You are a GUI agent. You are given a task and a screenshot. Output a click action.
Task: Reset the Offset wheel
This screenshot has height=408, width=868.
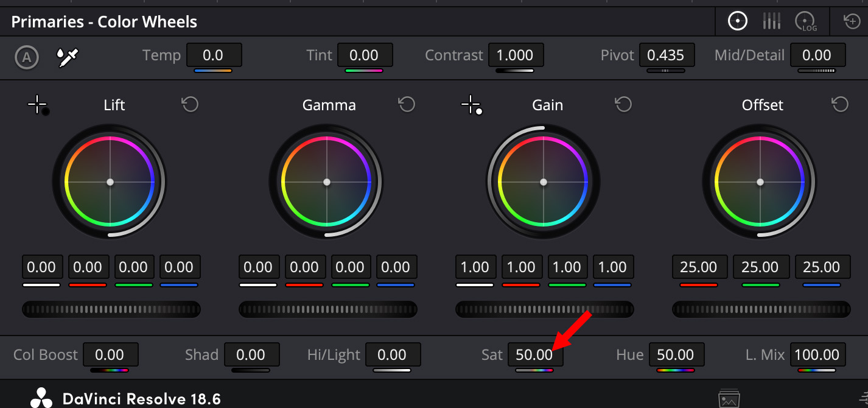tap(840, 104)
